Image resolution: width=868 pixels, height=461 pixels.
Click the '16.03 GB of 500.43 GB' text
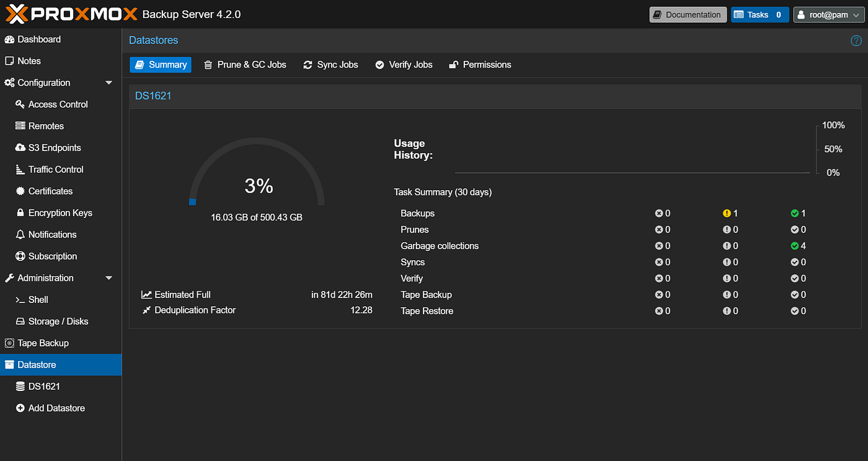(x=257, y=217)
